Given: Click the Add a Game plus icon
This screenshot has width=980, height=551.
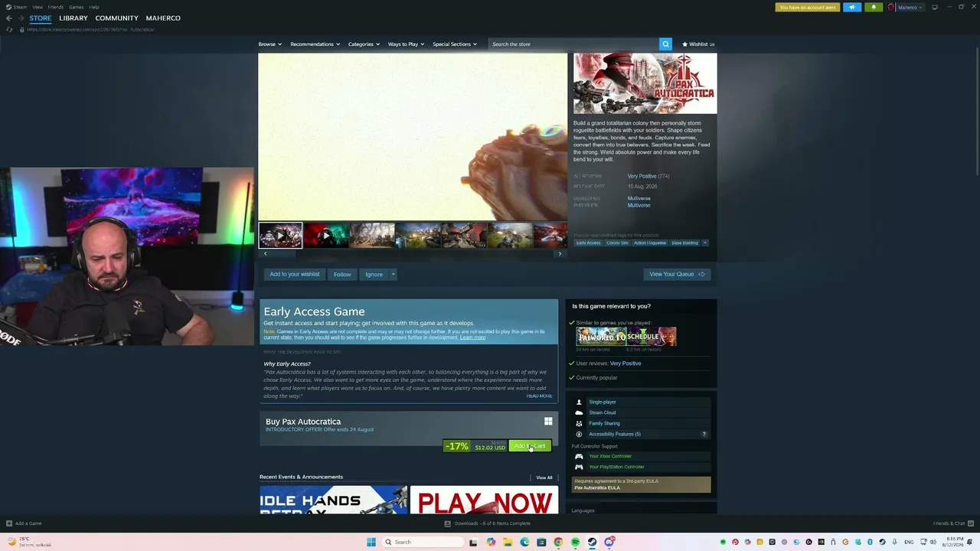Looking at the screenshot, I should tap(9, 523).
